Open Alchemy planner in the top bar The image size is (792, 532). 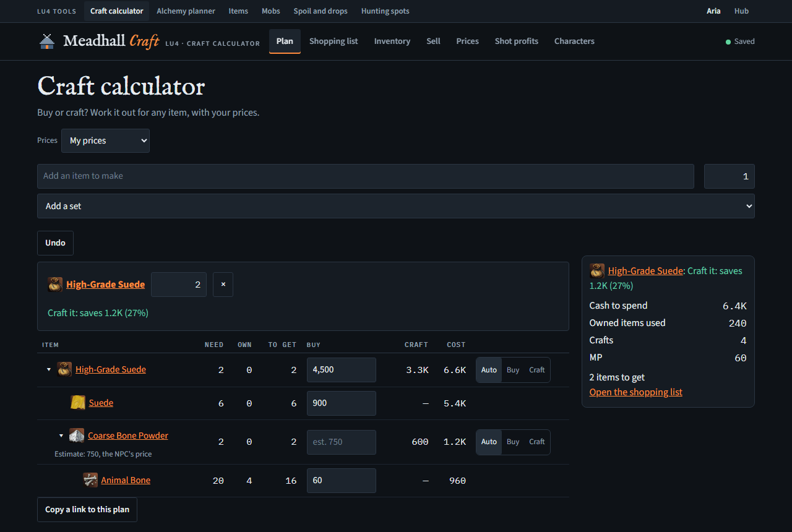coord(186,11)
